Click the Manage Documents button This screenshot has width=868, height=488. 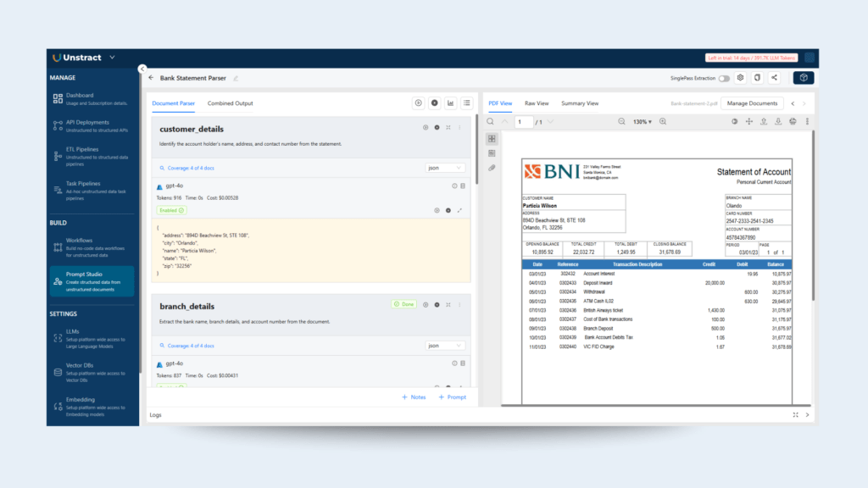tap(752, 103)
